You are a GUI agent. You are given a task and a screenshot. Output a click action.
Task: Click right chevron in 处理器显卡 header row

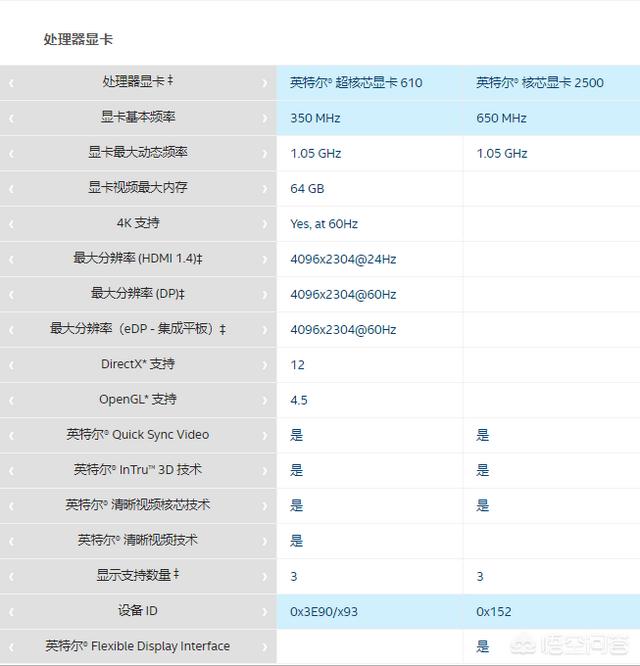(265, 83)
